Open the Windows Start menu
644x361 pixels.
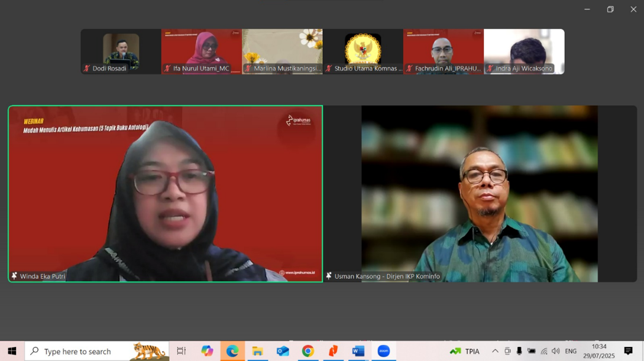click(x=12, y=351)
